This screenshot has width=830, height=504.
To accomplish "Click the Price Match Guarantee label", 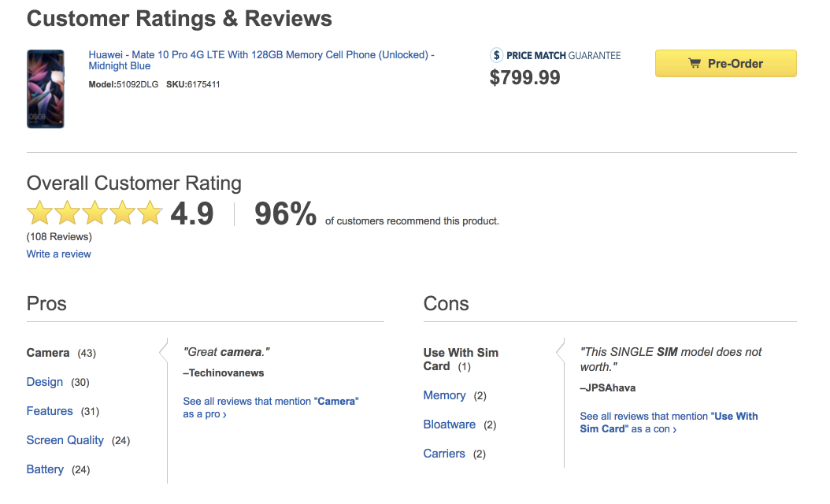I will (x=563, y=55).
